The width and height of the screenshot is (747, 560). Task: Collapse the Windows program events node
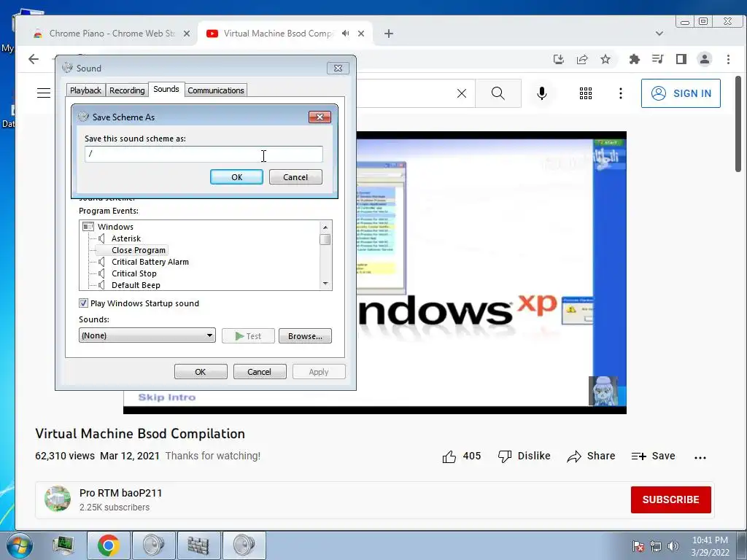coord(88,227)
